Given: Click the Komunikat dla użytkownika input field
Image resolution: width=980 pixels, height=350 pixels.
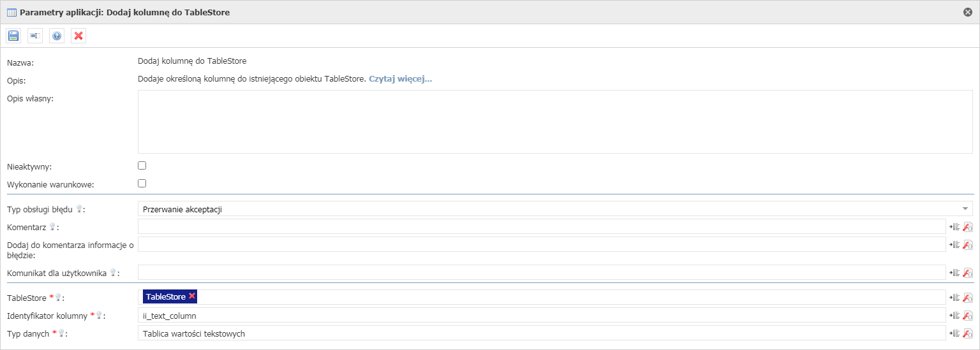Looking at the screenshot, I should pos(542,272).
